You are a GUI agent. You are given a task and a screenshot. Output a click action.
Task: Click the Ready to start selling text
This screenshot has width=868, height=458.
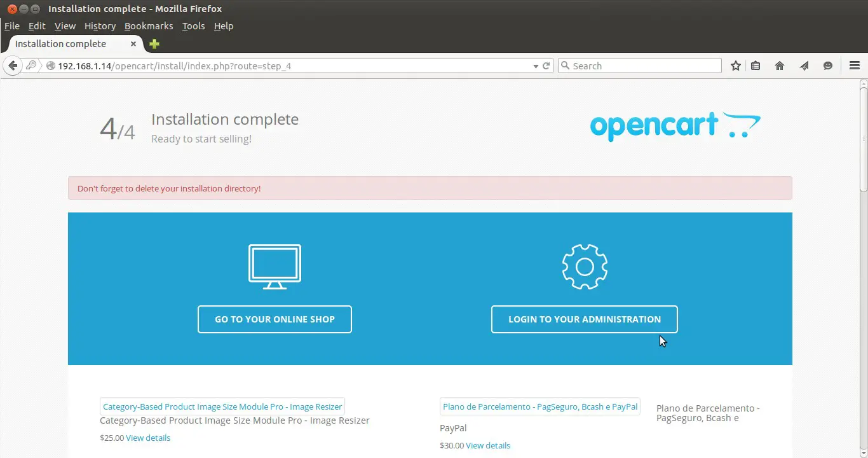tap(201, 139)
